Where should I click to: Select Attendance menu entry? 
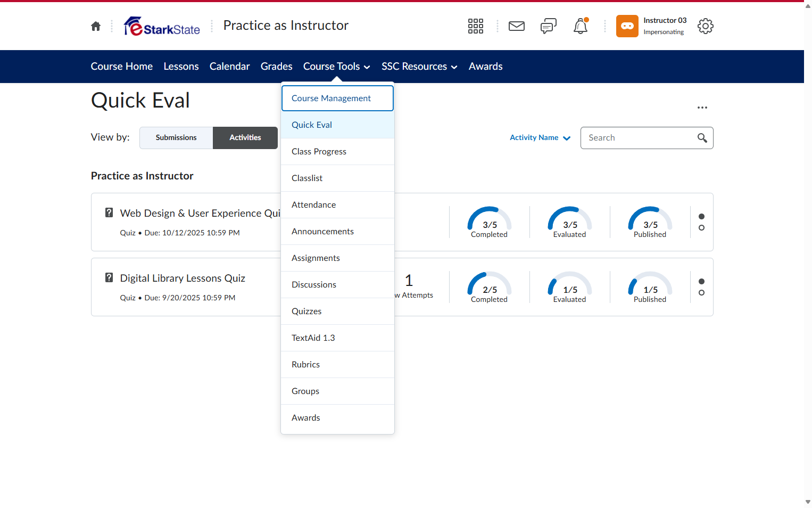click(x=337, y=204)
